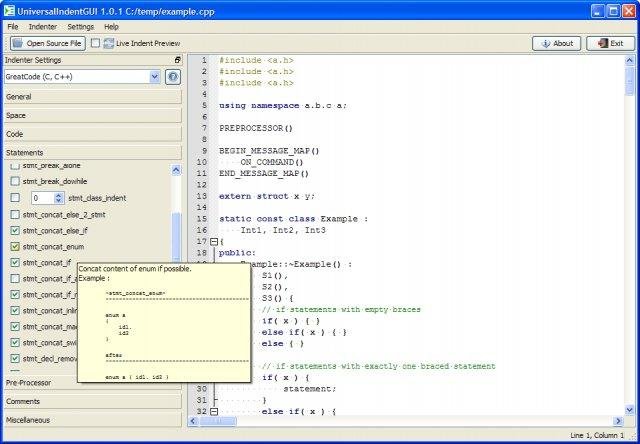Check the stmt_break_dowhile option
Screen dimensions: 640x444
tap(14, 181)
